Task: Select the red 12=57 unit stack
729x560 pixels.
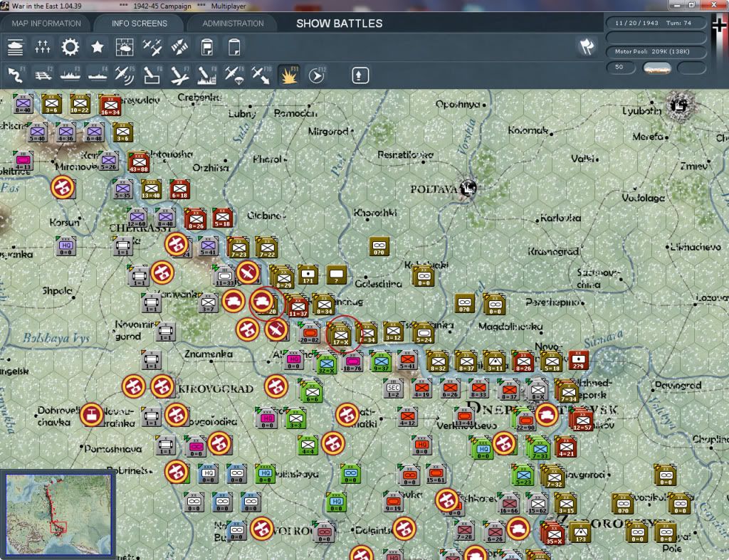Action: coord(582,420)
